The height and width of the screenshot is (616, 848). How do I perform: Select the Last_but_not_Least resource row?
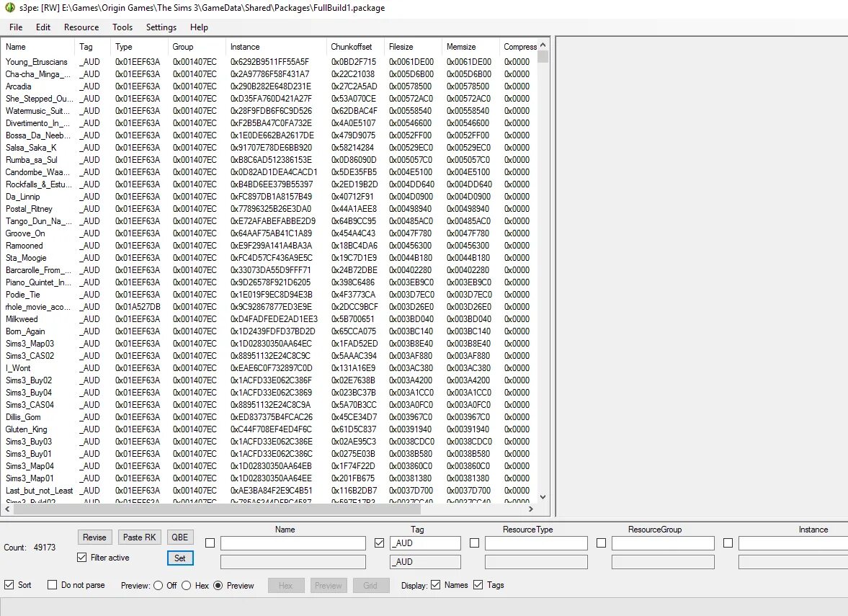click(x=269, y=491)
